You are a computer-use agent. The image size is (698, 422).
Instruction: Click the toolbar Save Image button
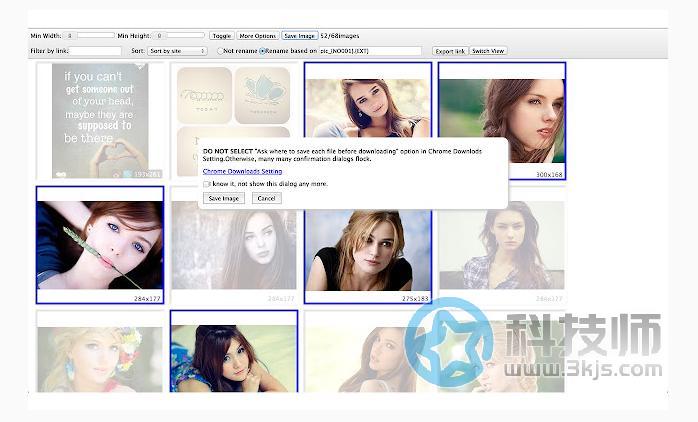[300, 36]
